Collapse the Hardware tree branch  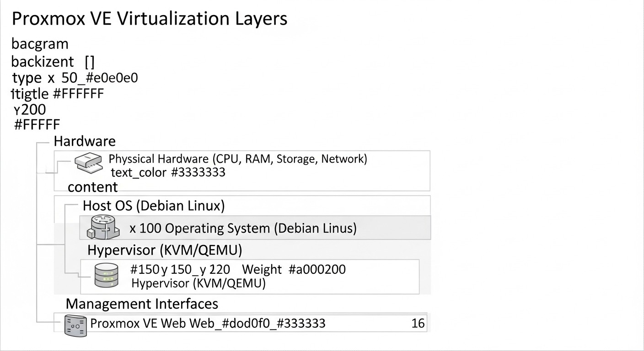click(85, 141)
